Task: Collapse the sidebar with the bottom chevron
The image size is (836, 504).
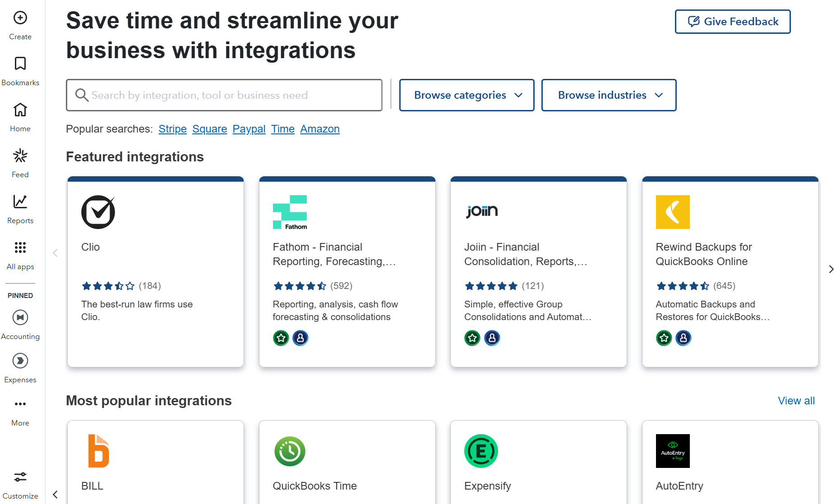Action: [55, 495]
